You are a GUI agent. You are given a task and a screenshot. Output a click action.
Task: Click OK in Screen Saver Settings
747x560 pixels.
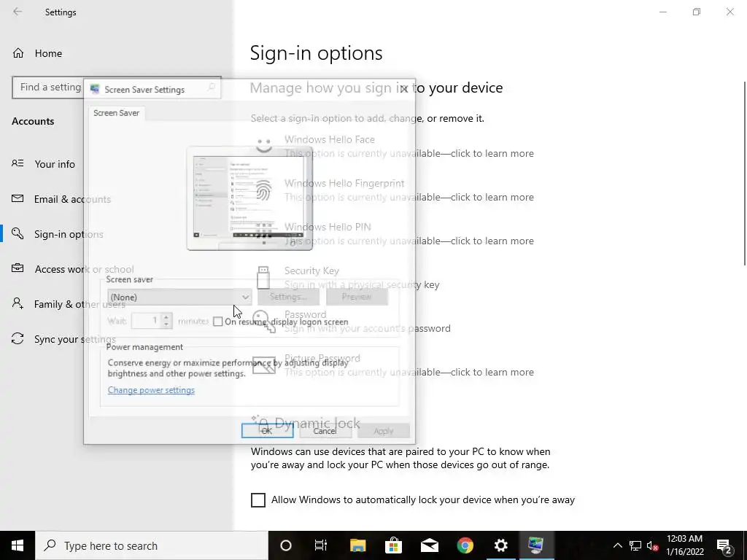[x=267, y=430]
